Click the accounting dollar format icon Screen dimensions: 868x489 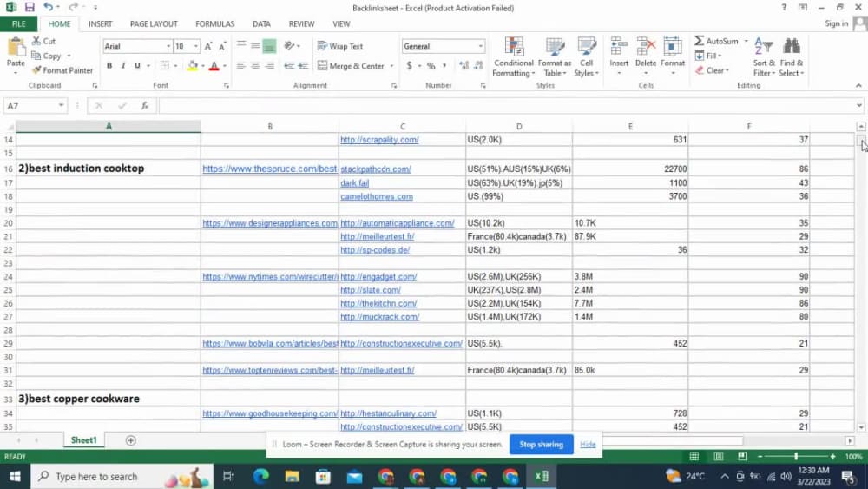point(409,66)
